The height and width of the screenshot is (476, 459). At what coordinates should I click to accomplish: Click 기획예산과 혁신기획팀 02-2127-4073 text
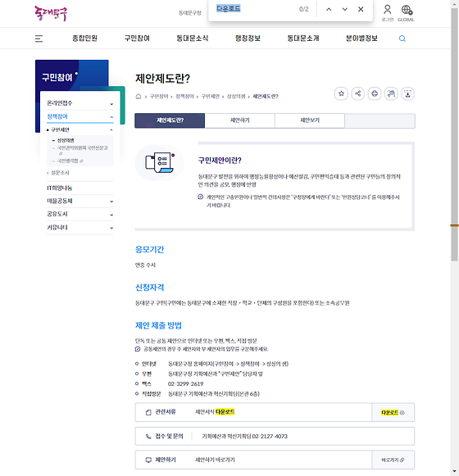[245, 436]
